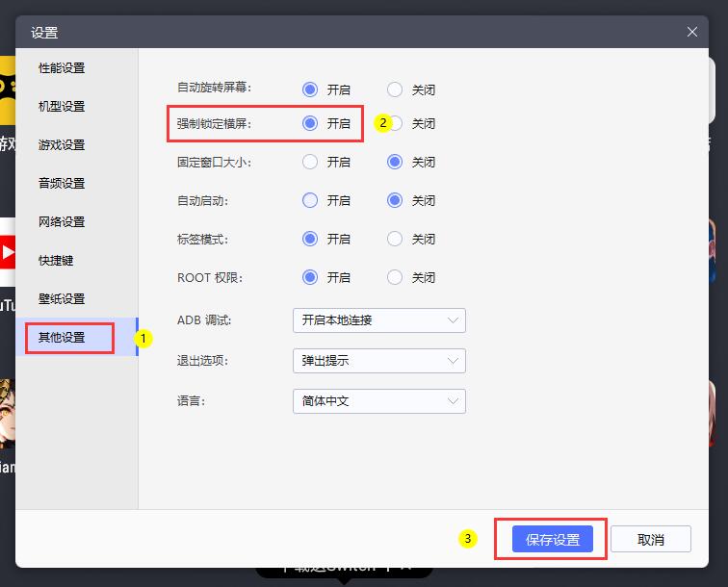The height and width of the screenshot is (587, 728).
Task: Enable 自动启动 by choosing 开启
Action: 310,200
